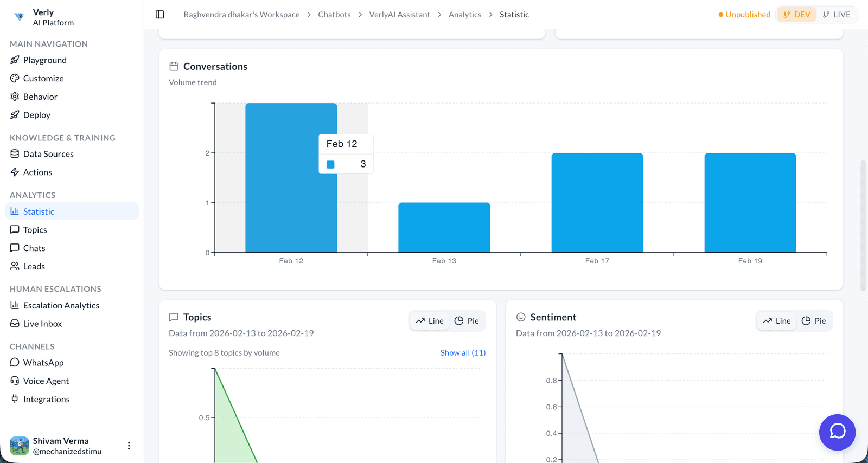Open Playground from the sidebar
The image size is (868, 463).
[x=44, y=60]
